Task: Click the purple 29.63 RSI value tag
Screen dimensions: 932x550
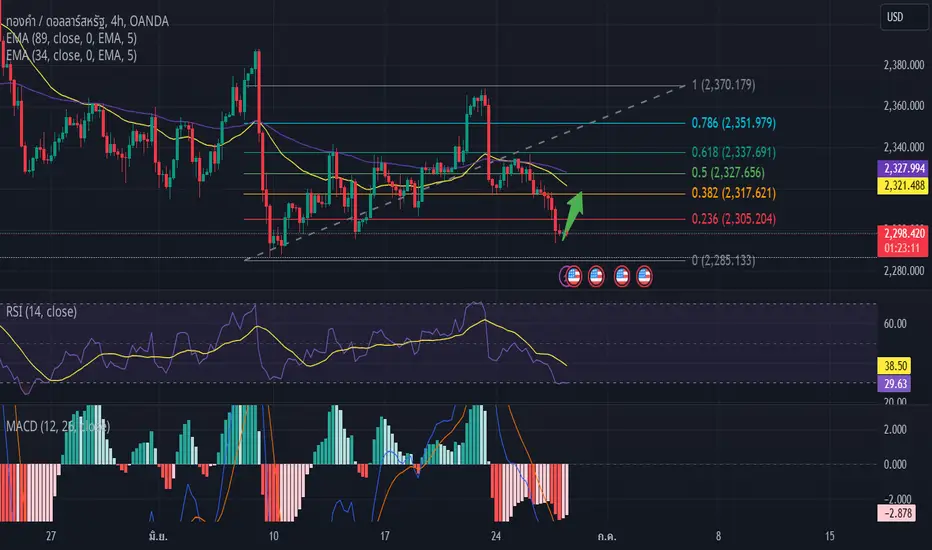Action: click(x=895, y=384)
